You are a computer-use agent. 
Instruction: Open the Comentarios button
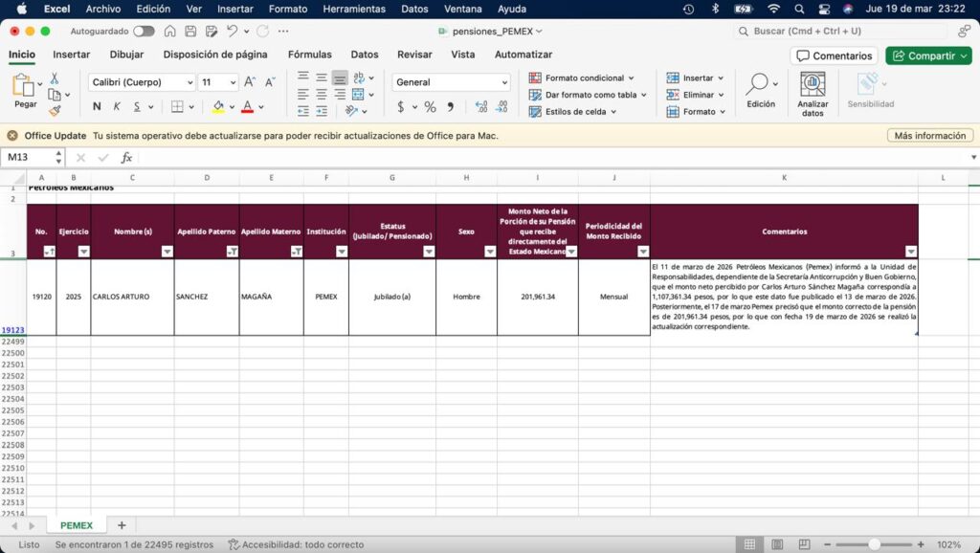834,55
